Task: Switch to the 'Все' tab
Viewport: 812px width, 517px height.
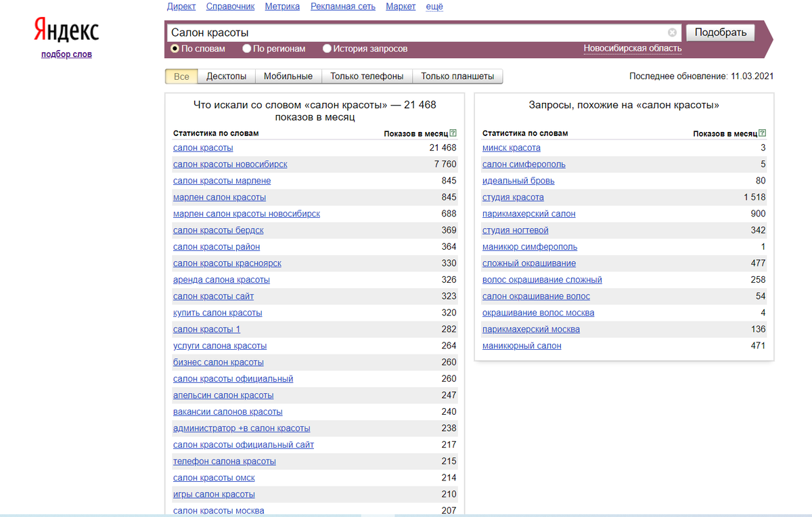Action: 181,76
